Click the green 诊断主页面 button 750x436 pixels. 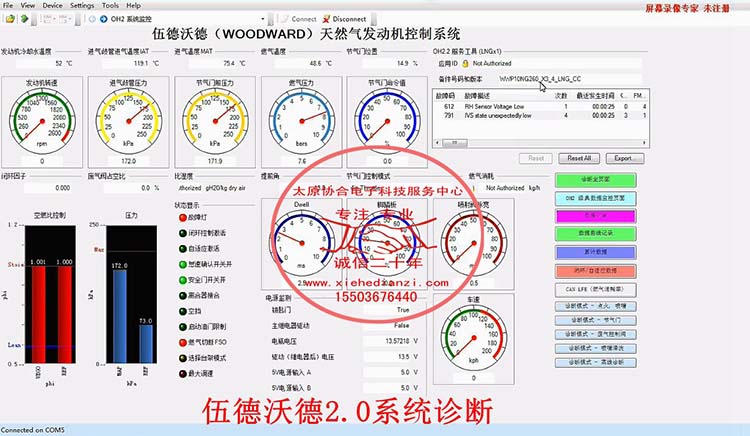(x=596, y=180)
